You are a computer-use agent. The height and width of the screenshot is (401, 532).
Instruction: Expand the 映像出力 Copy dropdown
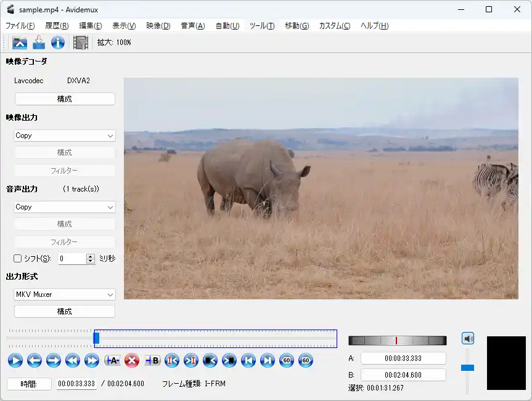coord(65,136)
